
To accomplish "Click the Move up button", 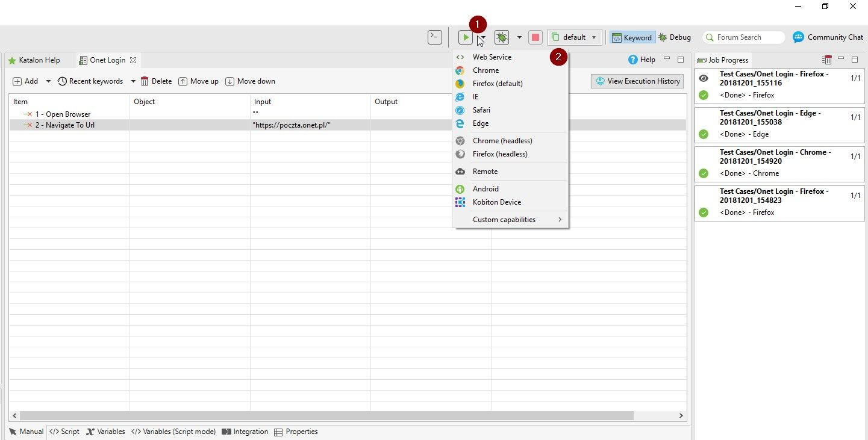I will (x=199, y=81).
